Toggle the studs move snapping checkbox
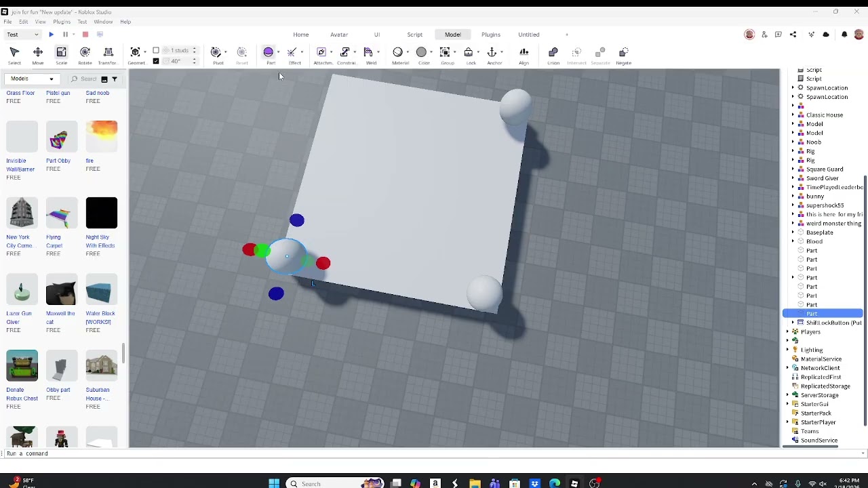The height and width of the screenshot is (488, 868). click(x=156, y=50)
